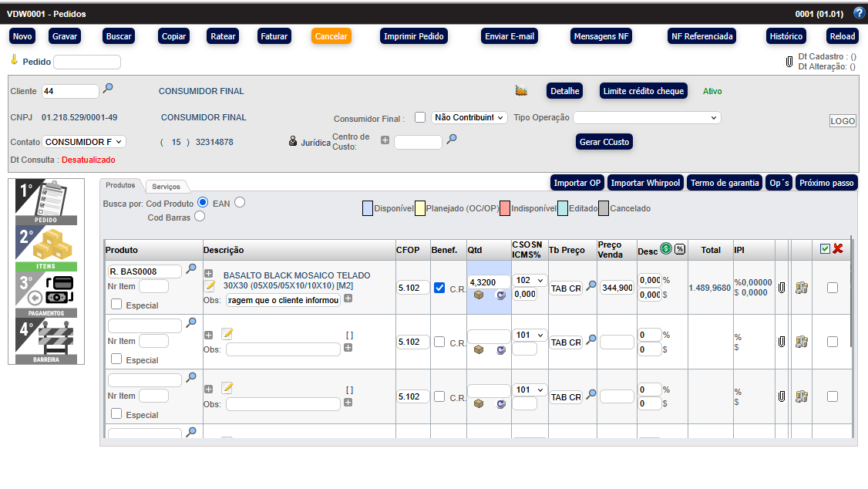
Task: Click the product search magnifier for R. BAS0008
Action: 191,269
